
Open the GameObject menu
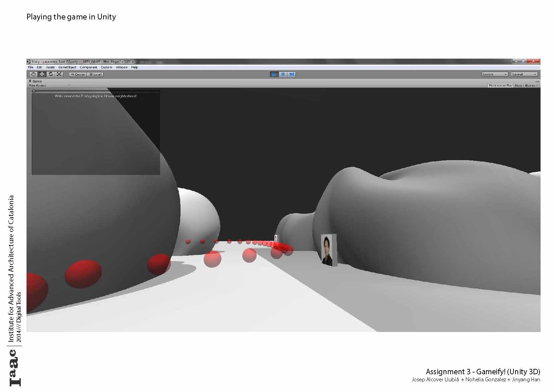click(67, 67)
